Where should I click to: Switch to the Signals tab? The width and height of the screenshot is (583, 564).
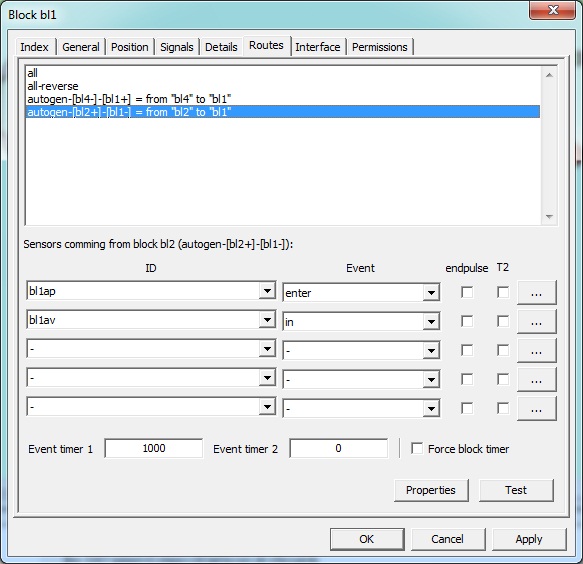coord(177,47)
